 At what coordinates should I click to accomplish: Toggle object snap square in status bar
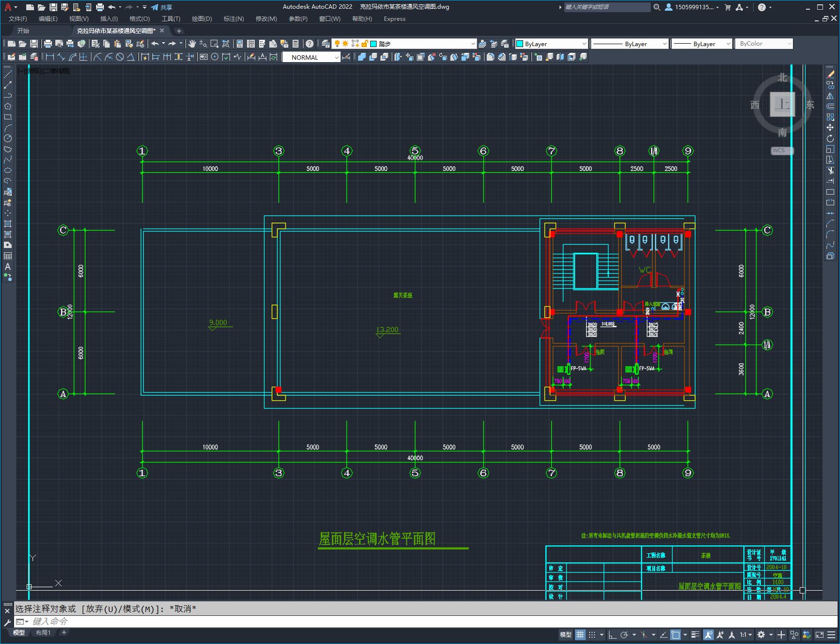point(675,635)
